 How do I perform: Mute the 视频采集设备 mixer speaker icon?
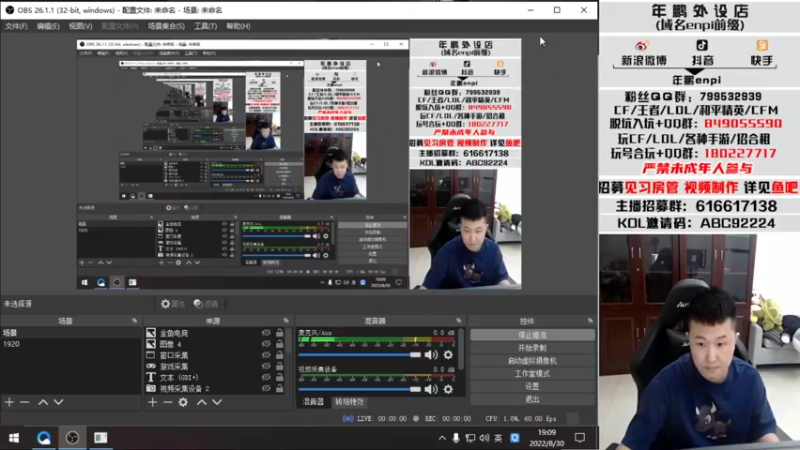431,389
